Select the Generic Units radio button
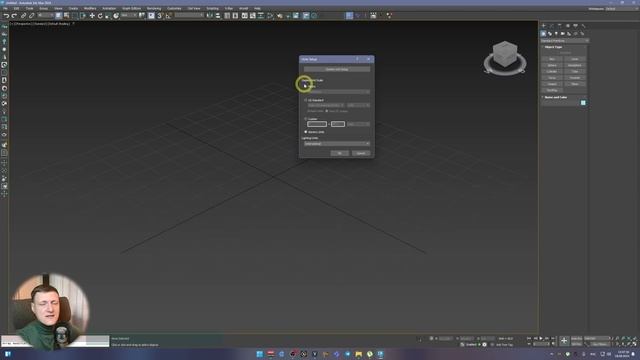 [x=306, y=132]
